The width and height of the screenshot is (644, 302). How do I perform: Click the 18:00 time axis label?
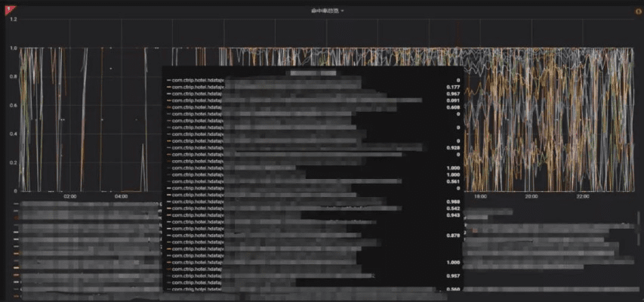click(479, 196)
